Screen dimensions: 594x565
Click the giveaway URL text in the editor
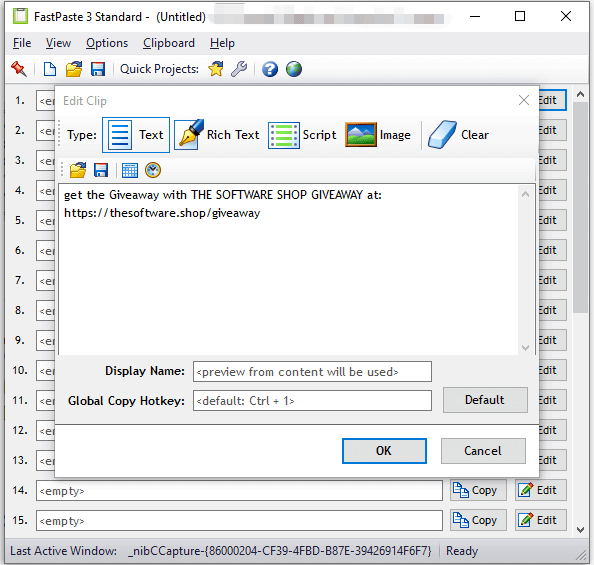point(162,213)
